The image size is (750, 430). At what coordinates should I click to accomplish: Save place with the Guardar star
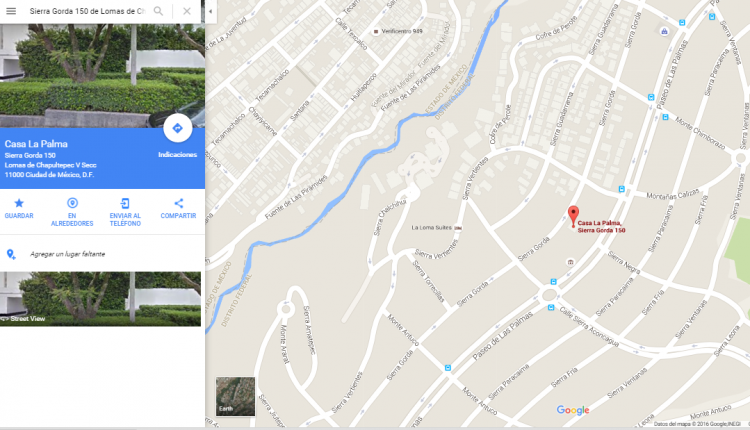point(19,209)
